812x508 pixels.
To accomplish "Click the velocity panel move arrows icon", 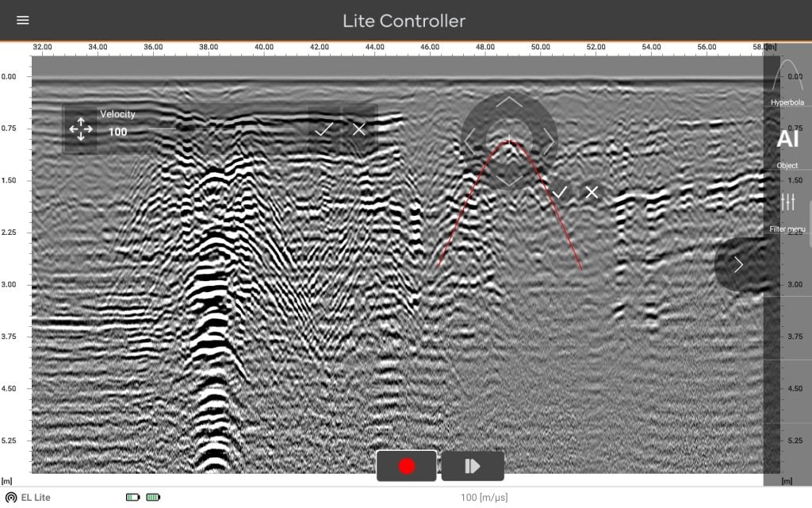I will [x=81, y=129].
